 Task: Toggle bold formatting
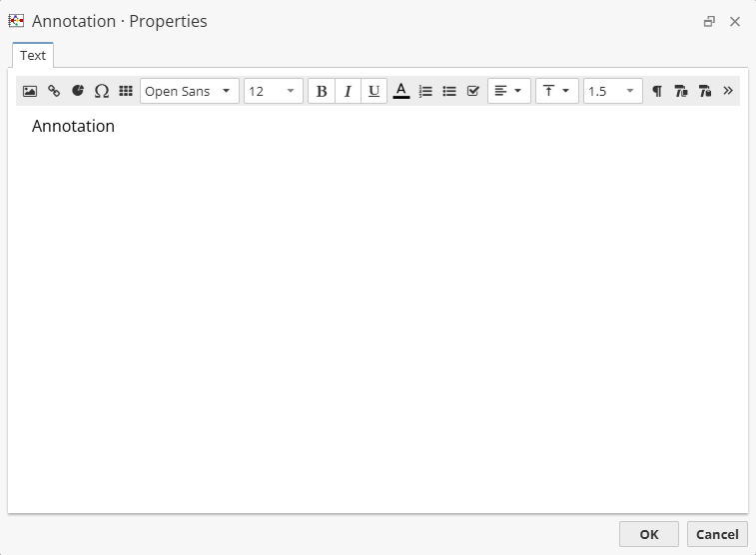(x=322, y=91)
